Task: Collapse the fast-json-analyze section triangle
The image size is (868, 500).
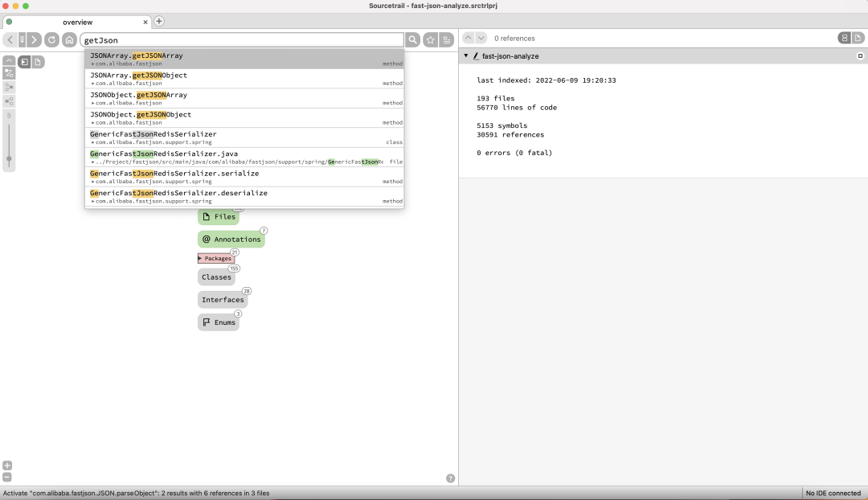Action: tap(466, 56)
